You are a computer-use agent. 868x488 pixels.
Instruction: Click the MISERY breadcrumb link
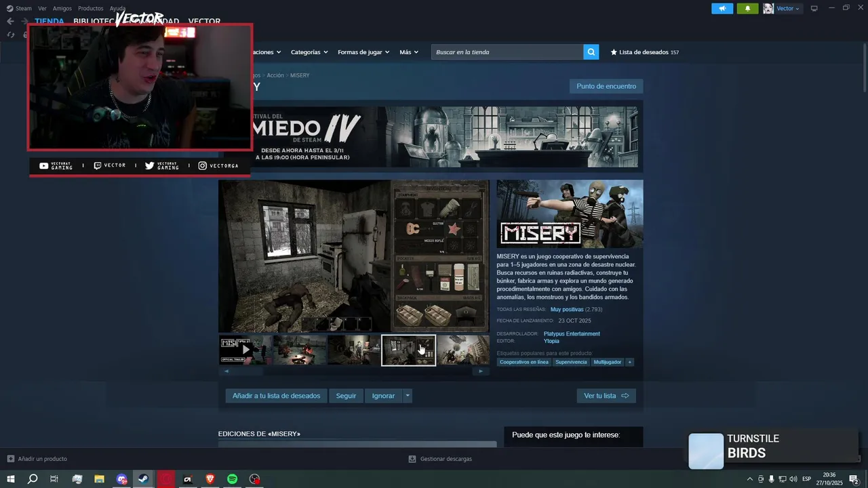coord(300,75)
